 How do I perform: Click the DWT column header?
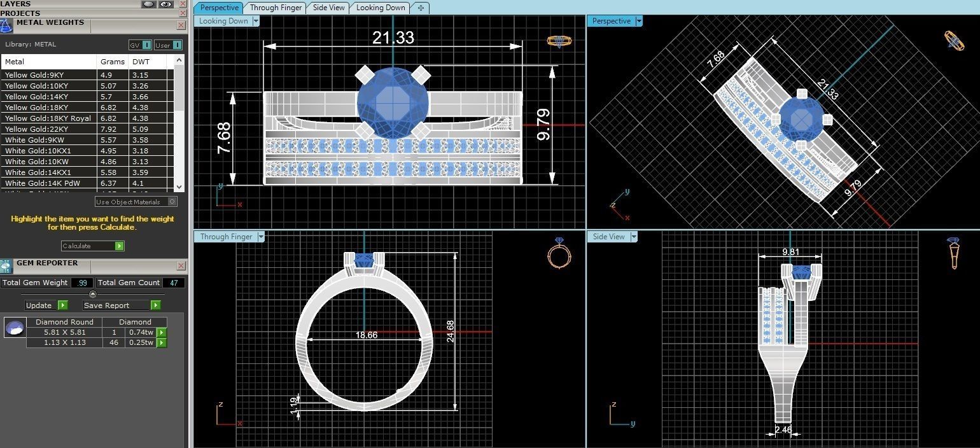click(148, 62)
